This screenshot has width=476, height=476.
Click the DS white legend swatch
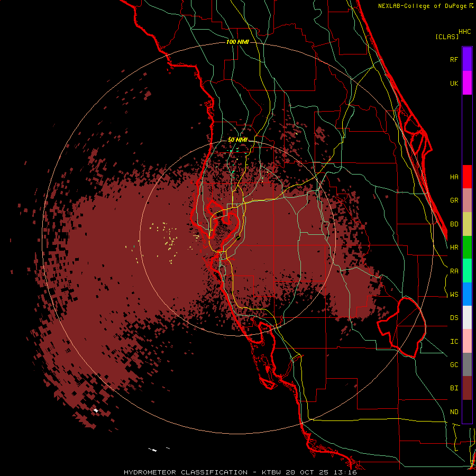pyautogui.click(x=467, y=317)
